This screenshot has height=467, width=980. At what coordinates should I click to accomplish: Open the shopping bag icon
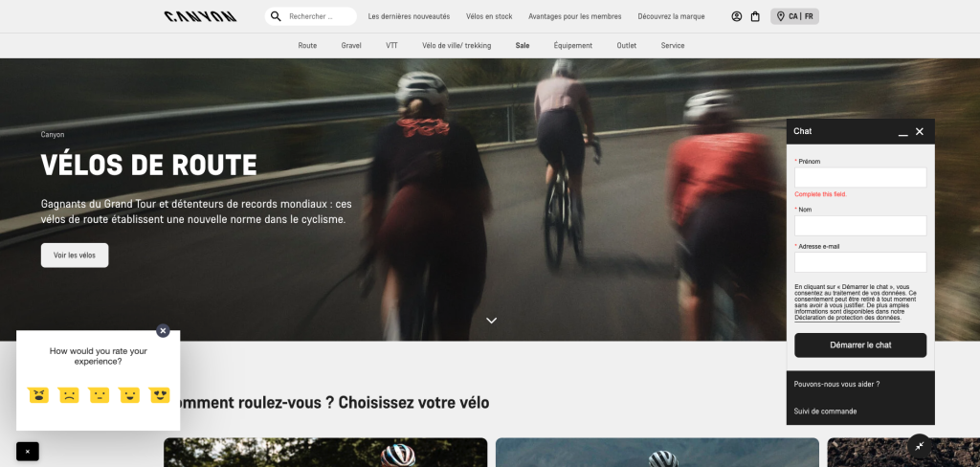click(755, 16)
